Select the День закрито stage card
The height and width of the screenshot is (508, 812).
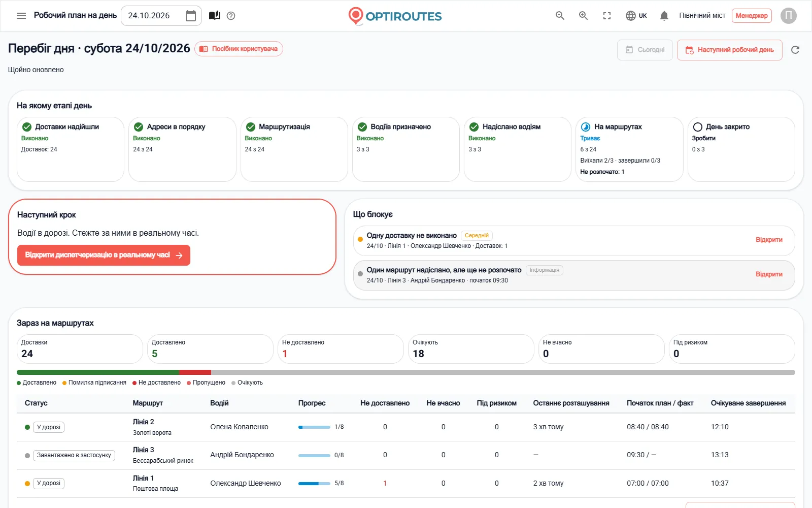pyautogui.click(x=741, y=149)
